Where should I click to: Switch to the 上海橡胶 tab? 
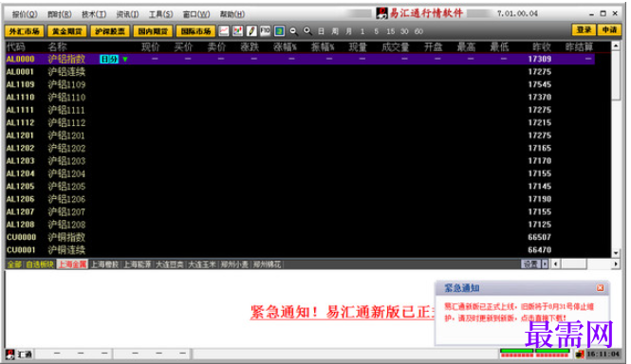[x=104, y=264]
